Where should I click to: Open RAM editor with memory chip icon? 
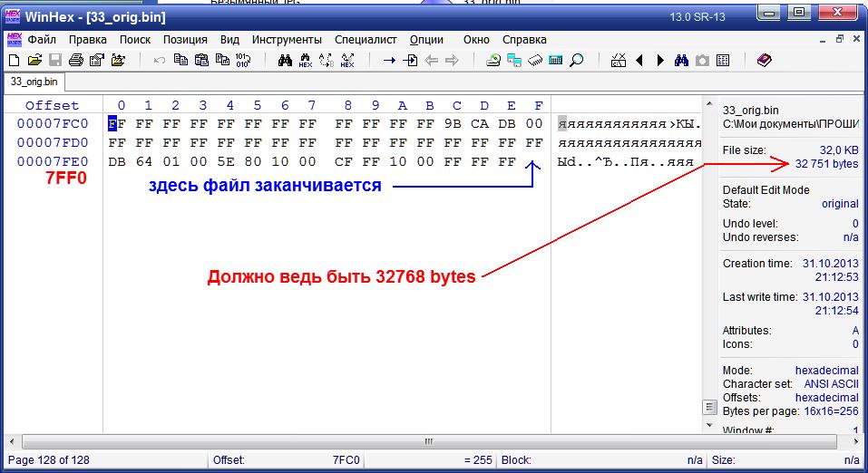[535, 61]
